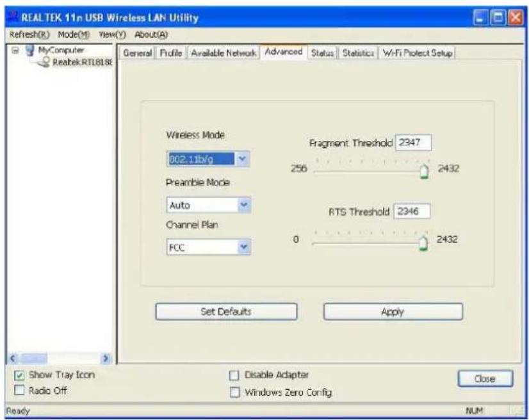This screenshot has width=529, height=420.
Task: Minimize the Wireless LAN Utility window
Action: click(480, 17)
